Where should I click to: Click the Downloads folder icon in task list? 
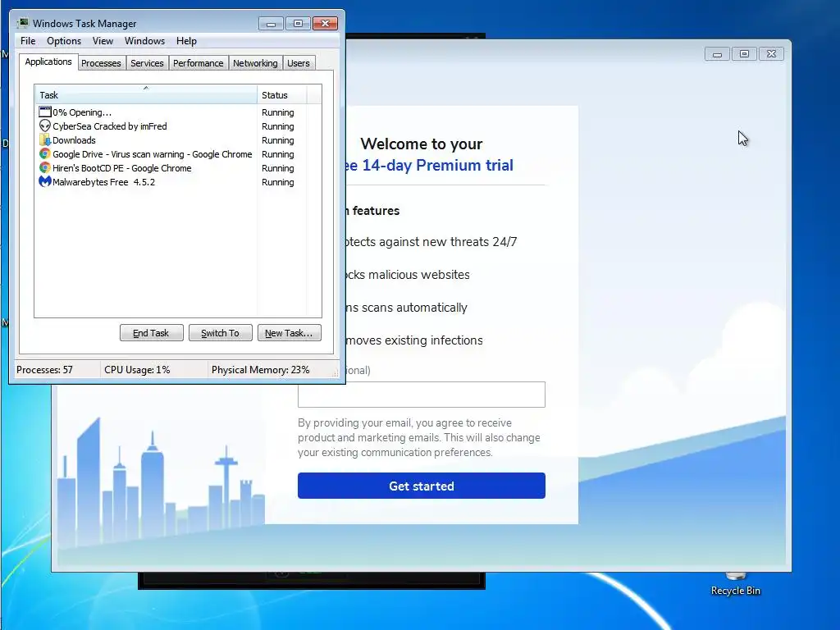click(45, 139)
